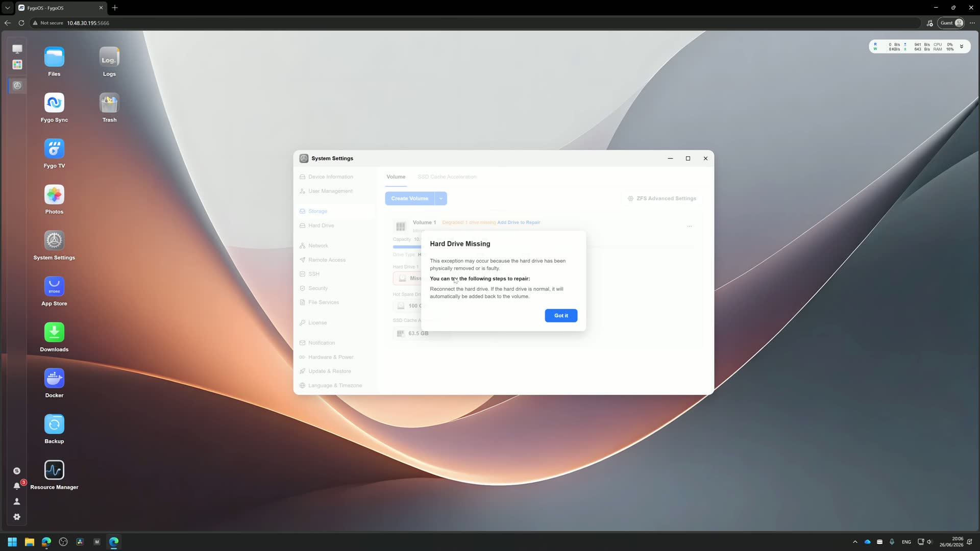980x551 pixels.
Task: Select the System Settings sidebar task icon
Action: coord(17,86)
